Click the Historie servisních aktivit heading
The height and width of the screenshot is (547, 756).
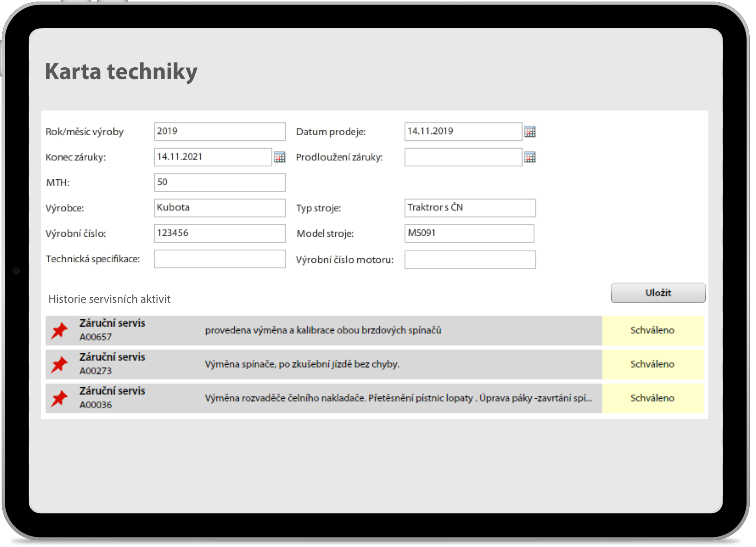coord(109,299)
